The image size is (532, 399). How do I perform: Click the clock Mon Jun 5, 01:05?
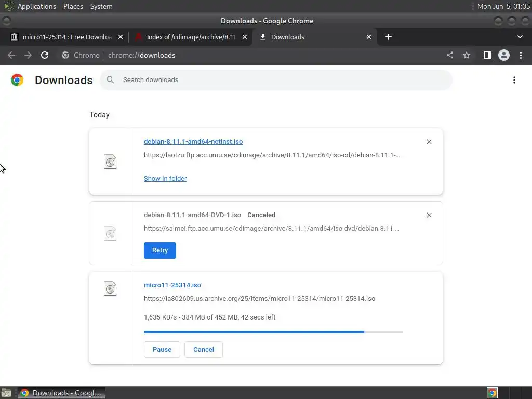pyautogui.click(x=503, y=6)
